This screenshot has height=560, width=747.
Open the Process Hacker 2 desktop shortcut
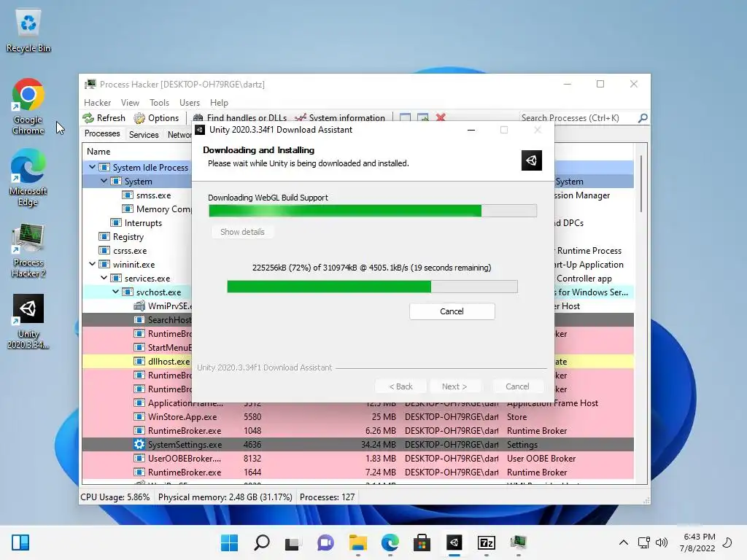[x=28, y=249]
